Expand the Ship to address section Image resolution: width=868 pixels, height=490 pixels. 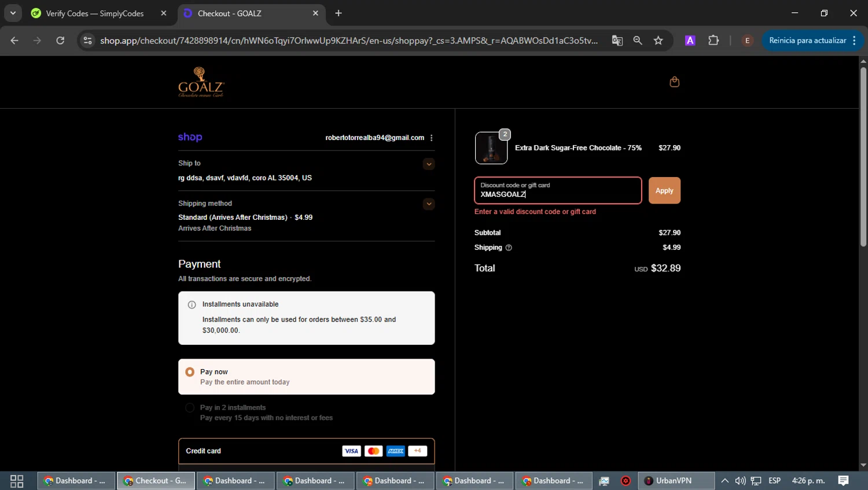coord(429,164)
